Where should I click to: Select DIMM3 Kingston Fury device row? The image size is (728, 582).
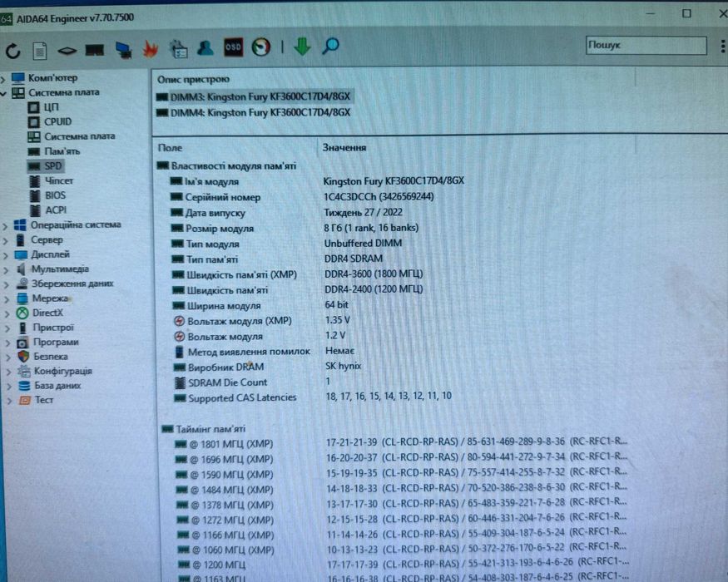click(254, 97)
